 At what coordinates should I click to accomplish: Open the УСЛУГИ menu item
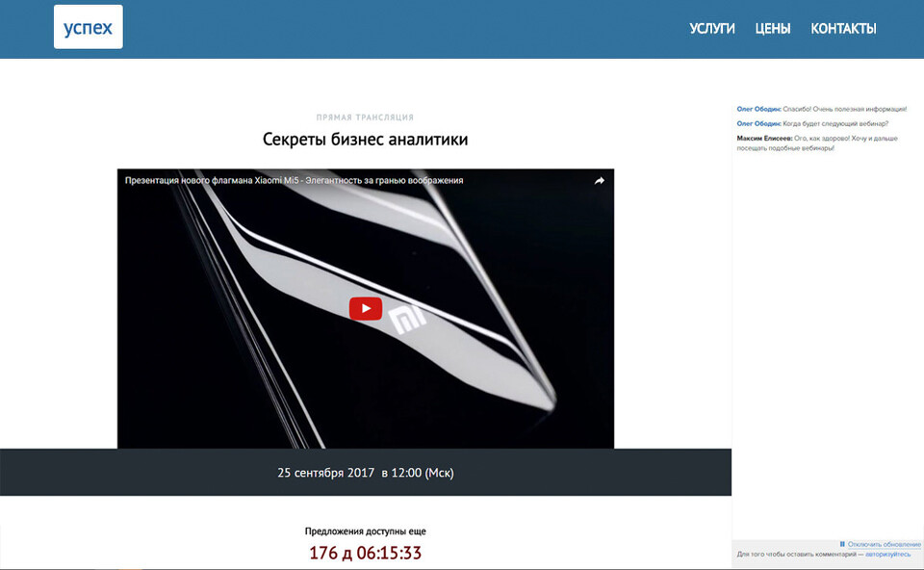click(x=712, y=28)
